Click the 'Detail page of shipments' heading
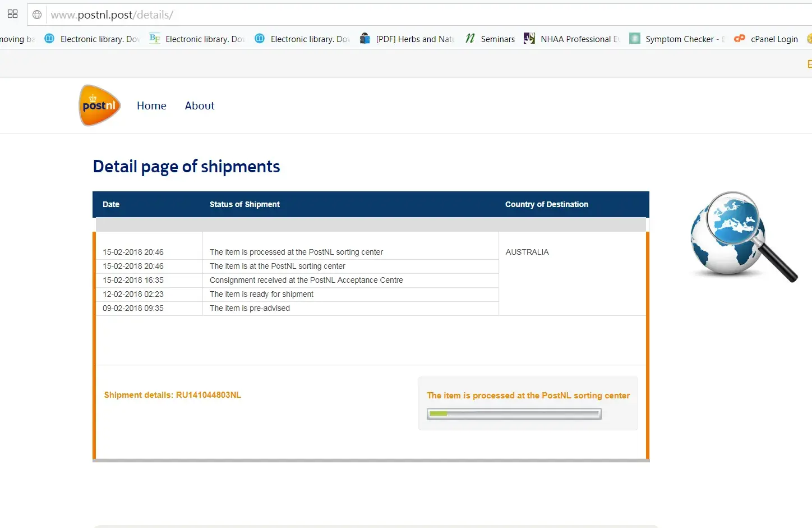Viewport: 812px width, 528px height. pyautogui.click(x=186, y=167)
